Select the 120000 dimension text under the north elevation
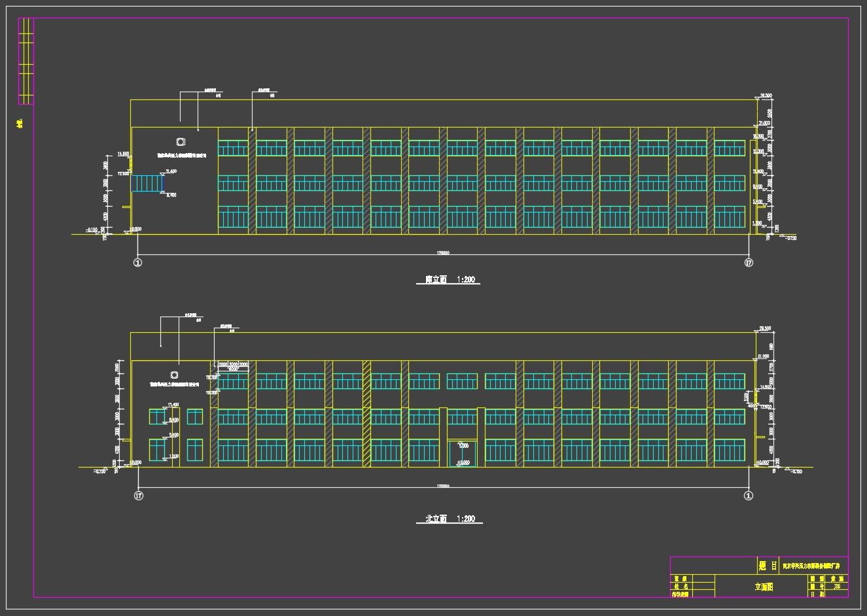This screenshot has height=616, width=867. pyautogui.click(x=443, y=486)
